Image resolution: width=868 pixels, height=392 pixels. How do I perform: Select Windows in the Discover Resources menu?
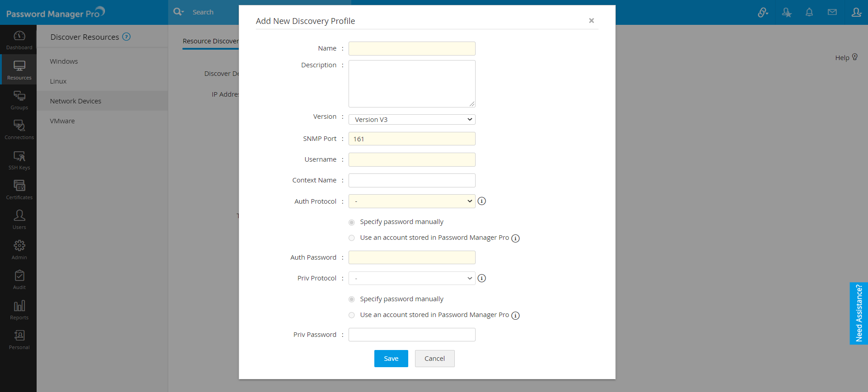click(x=64, y=61)
